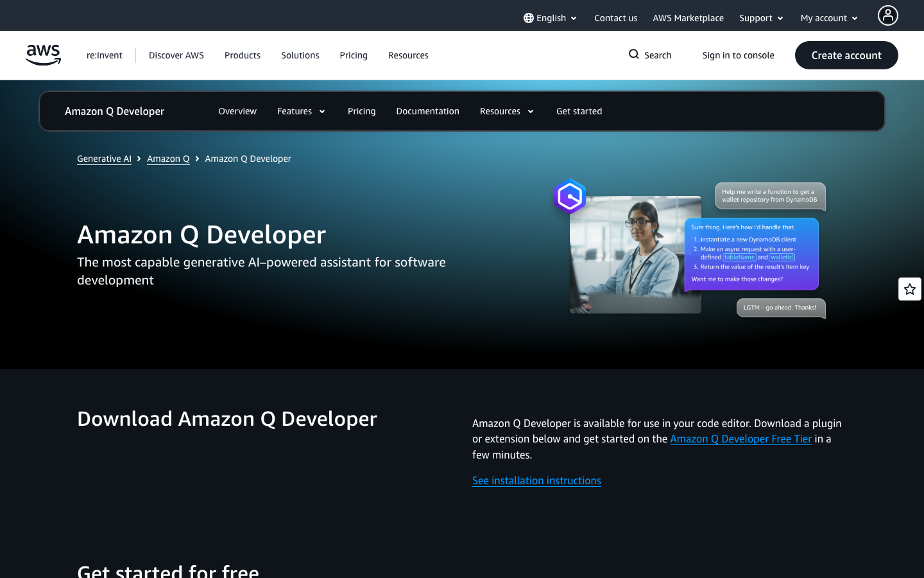Click the current Amazon Q Developer breadcrumb
Image resolution: width=924 pixels, height=578 pixels.
tap(248, 159)
